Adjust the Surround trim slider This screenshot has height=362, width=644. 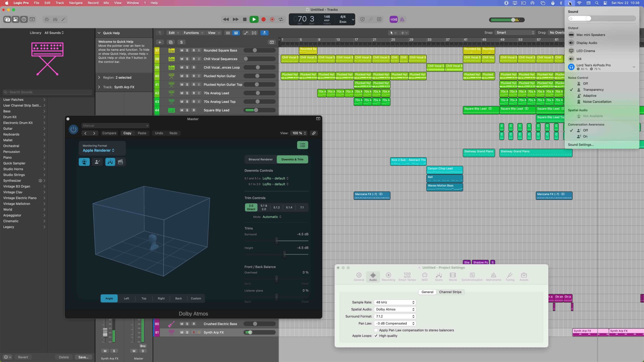(x=277, y=241)
